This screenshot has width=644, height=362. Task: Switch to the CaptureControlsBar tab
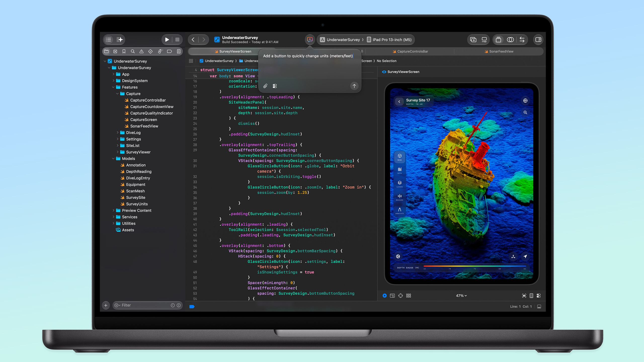(410, 51)
